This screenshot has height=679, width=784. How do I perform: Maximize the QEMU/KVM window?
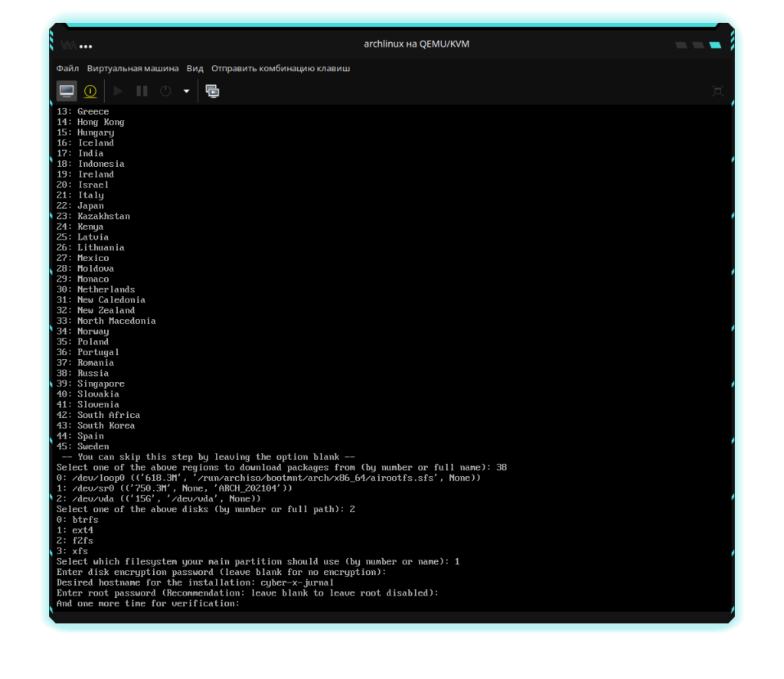(697, 45)
